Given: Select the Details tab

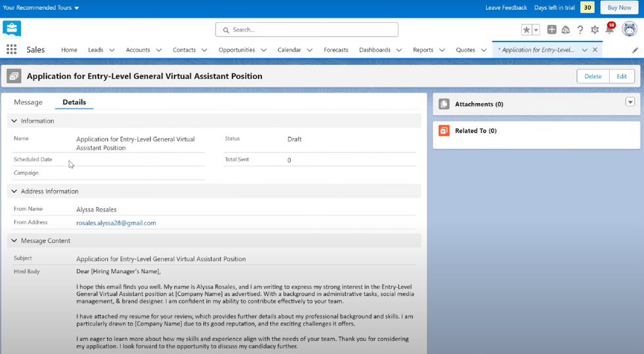Looking at the screenshot, I should click(x=74, y=102).
